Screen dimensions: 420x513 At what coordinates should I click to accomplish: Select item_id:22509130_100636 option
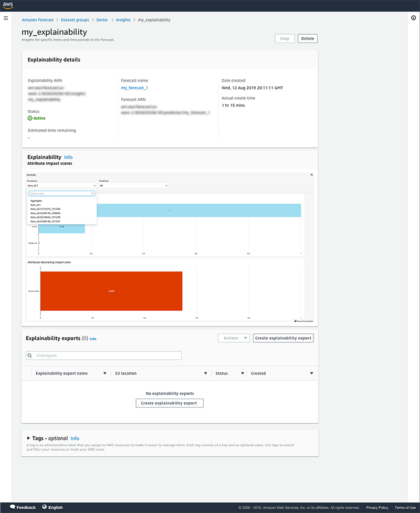tap(46, 213)
